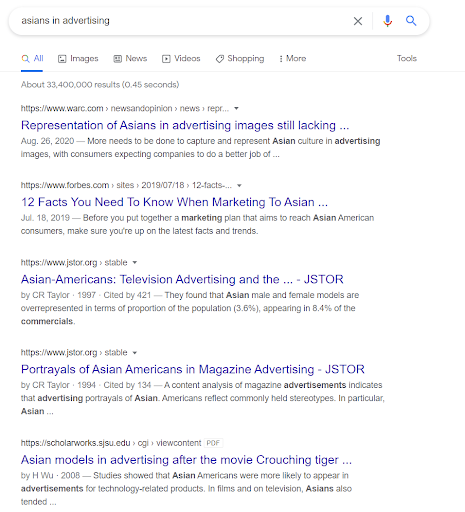Open the Videos results tab
The height and width of the screenshot is (512, 465).
(181, 59)
